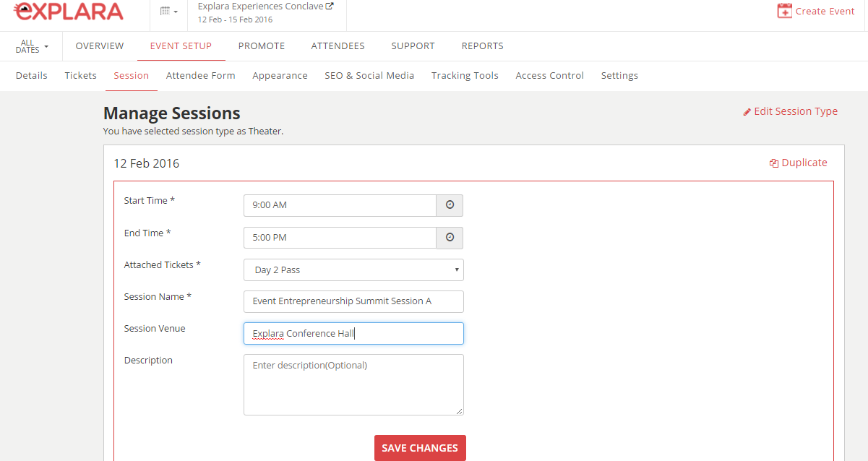The image size is (868, 461).
Task: Go to the Overview tab
Action: click(100, 46)
